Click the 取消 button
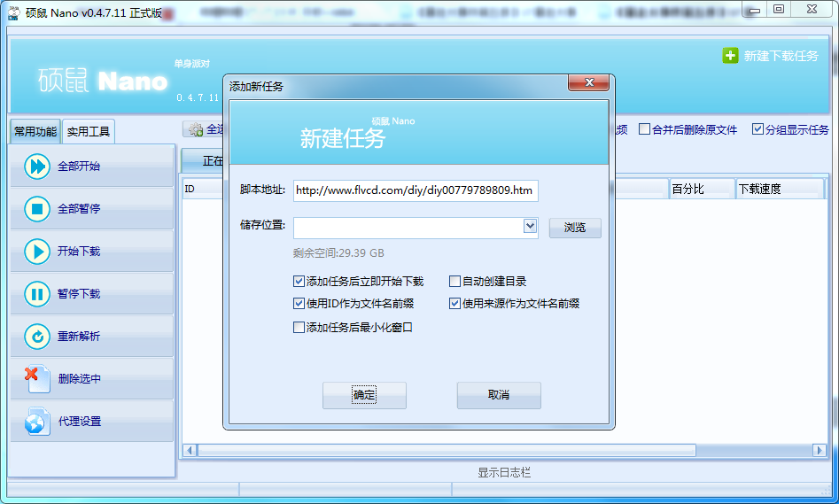The width and height of the screenshot is (839, 504). [x=499, y=395]
